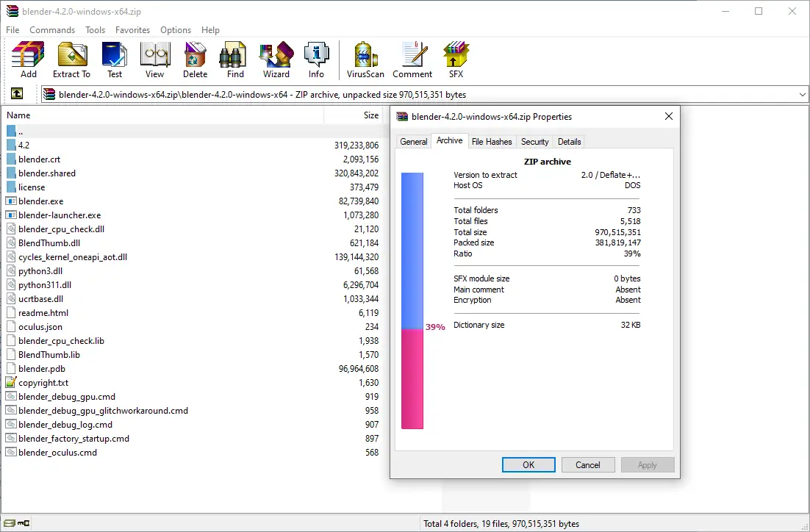Click the Packed size value 381,819,147
Image resolution: width=810 pixels, height=532 pixels.
coord(617,242)
